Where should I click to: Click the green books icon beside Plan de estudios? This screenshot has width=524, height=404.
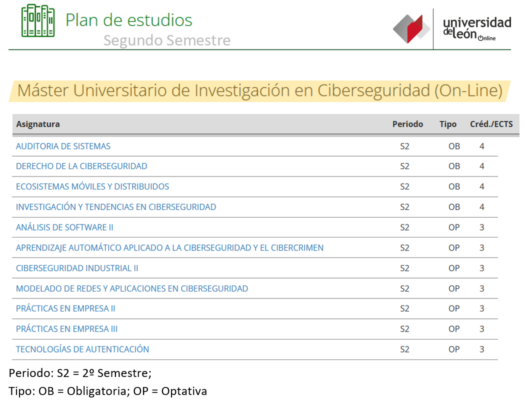pos(38,20)
